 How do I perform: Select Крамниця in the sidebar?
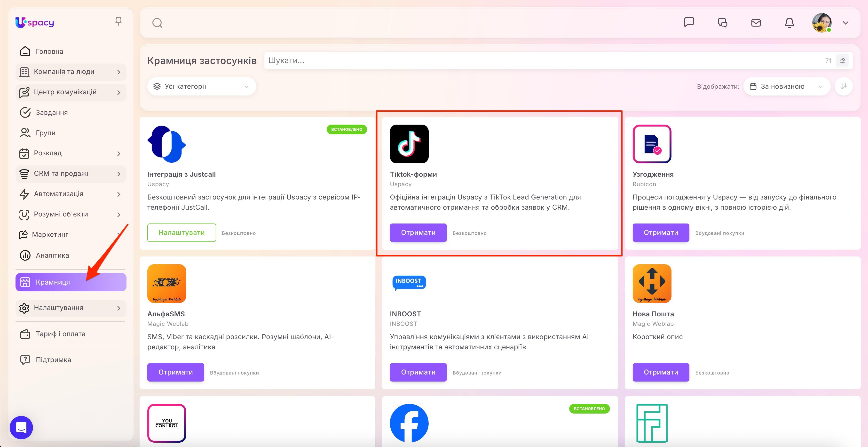pyautogui.click(x=71, y=282)
